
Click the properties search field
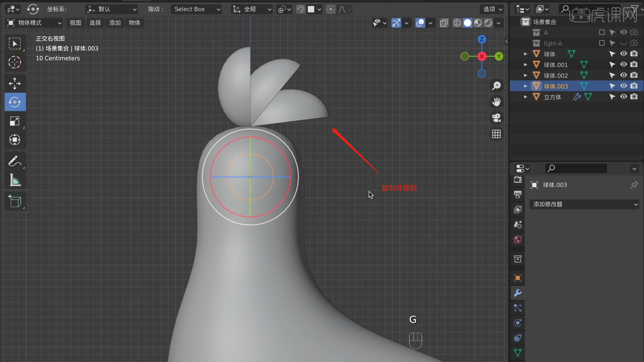point(576,169)
